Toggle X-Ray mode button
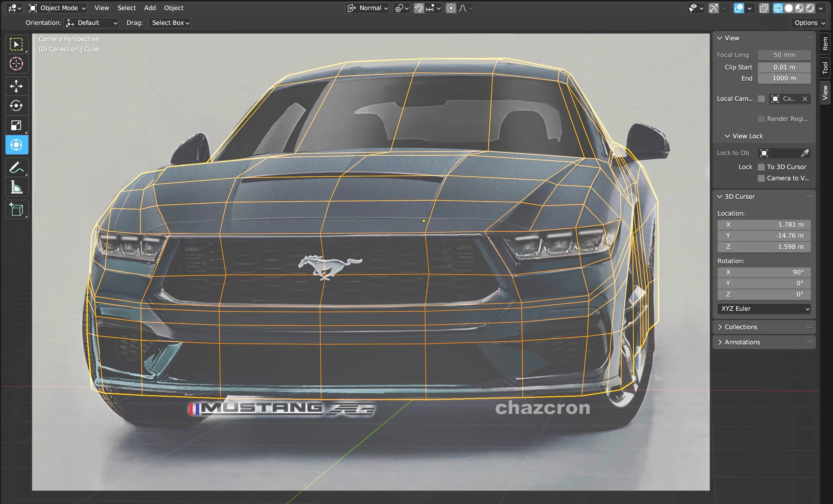Image resolution: width=833 pixels, height=504 pixels. [764, 8]
